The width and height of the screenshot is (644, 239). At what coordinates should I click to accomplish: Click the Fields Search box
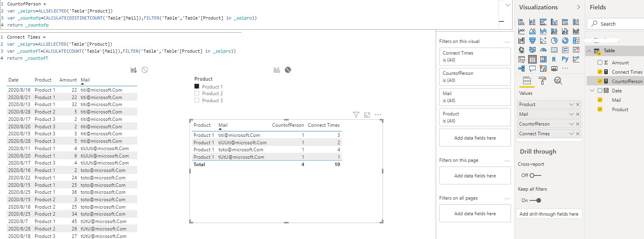click(x=616, y=24)
